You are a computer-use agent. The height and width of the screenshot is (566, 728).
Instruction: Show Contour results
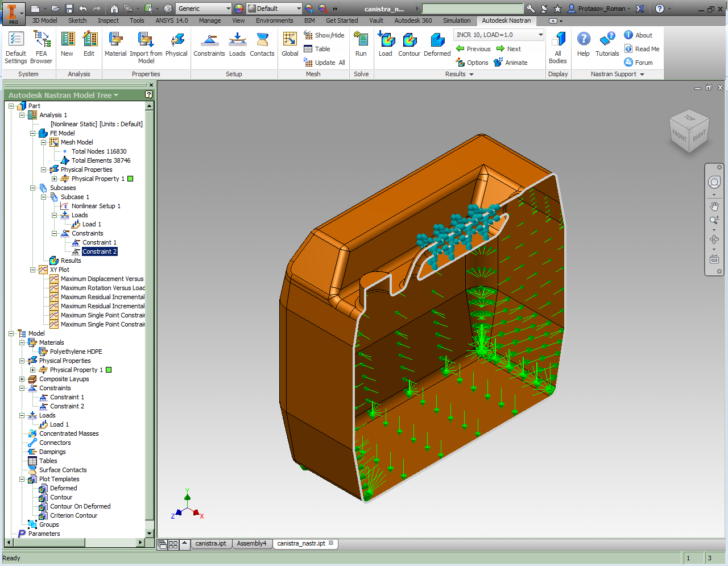point(409,44)
